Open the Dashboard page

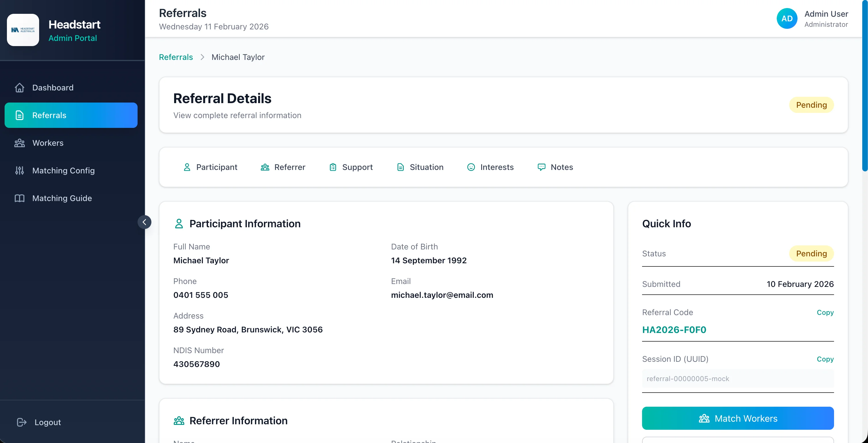71,88
